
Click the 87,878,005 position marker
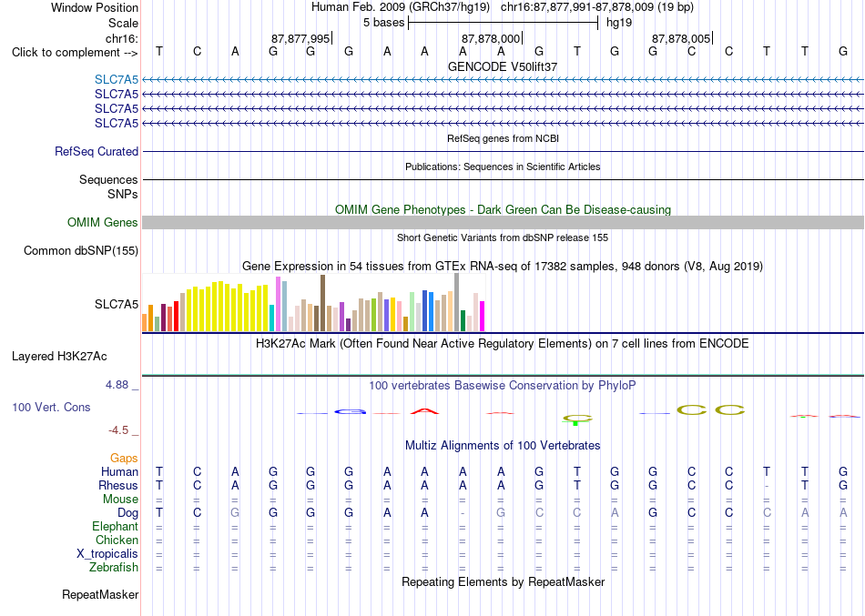click(x=681, y=38)
